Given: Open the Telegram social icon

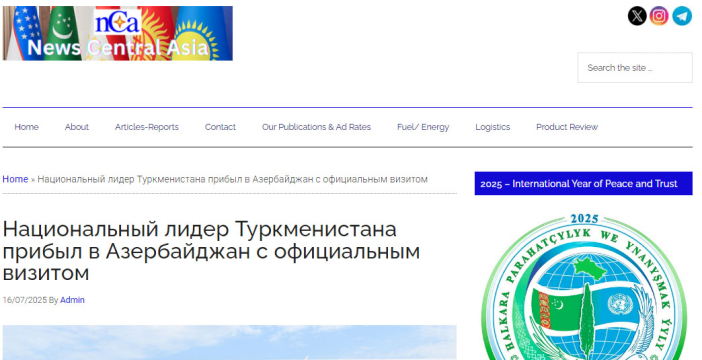Looking at the screenshot, I should tap(682, 16).
